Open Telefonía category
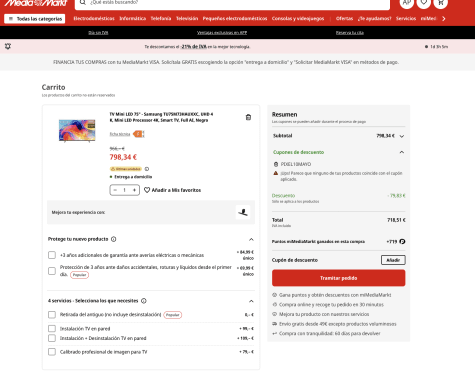The height and width of the screenshot is (371, 475). 161,18
